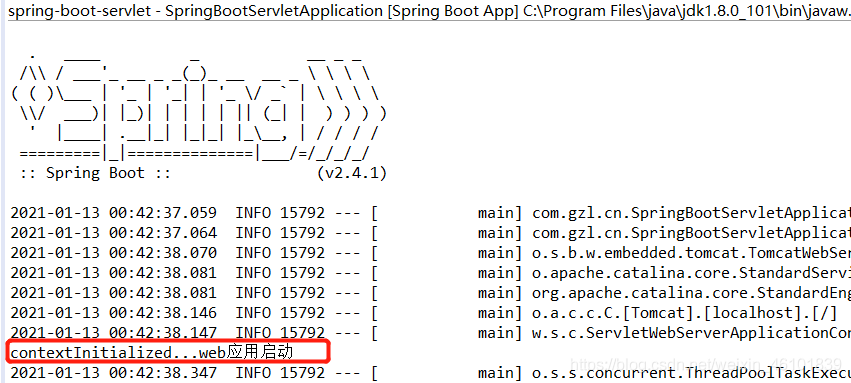Screen dimensions: 851x383
Task: Click the timestamp '00:42:38.347'
Action: (162, 373)
